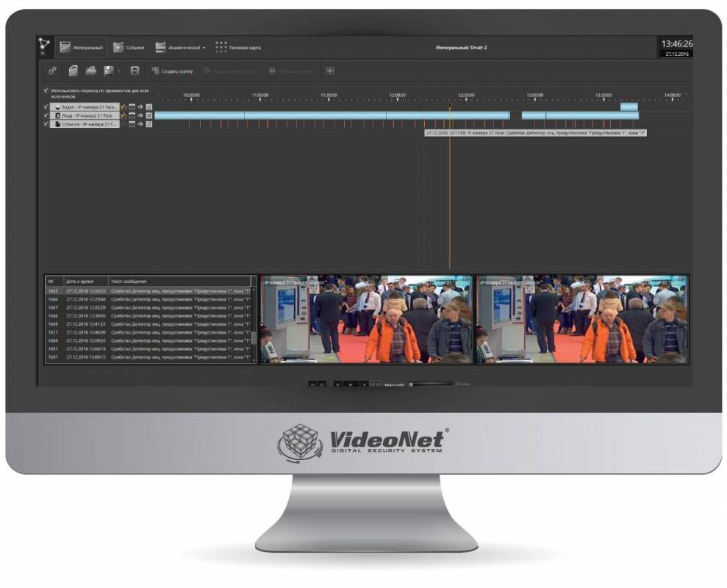Click the camera icon in События row
Viewport: 727px width, 588px height.
132,124
